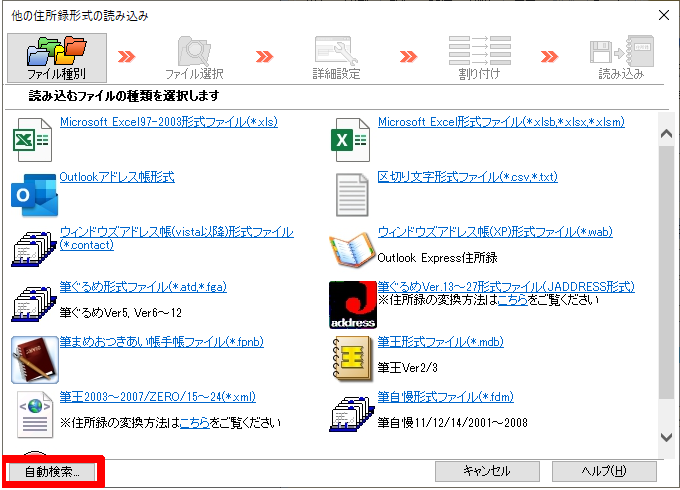Click the Excel xlsx format file icon
The image size is (680, 490).
point(350,140)
